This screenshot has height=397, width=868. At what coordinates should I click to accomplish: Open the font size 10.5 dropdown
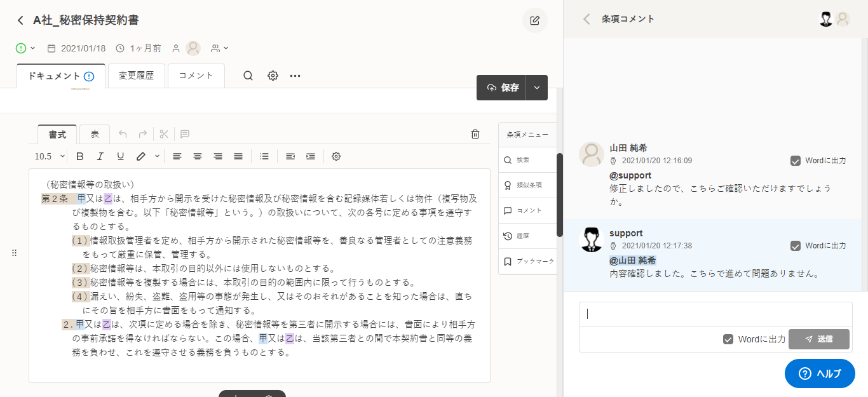[50, 156]
